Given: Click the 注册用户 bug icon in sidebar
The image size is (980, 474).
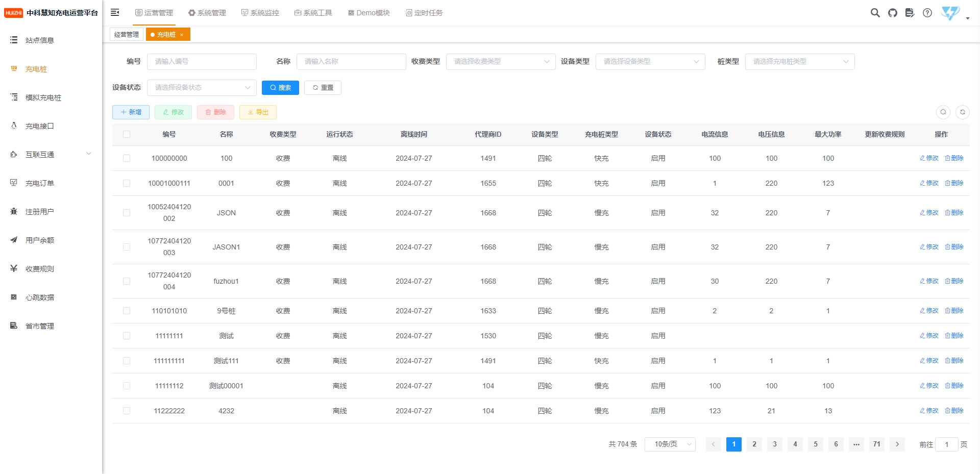Looking at the screenshot, I should [x=14, y=211].
